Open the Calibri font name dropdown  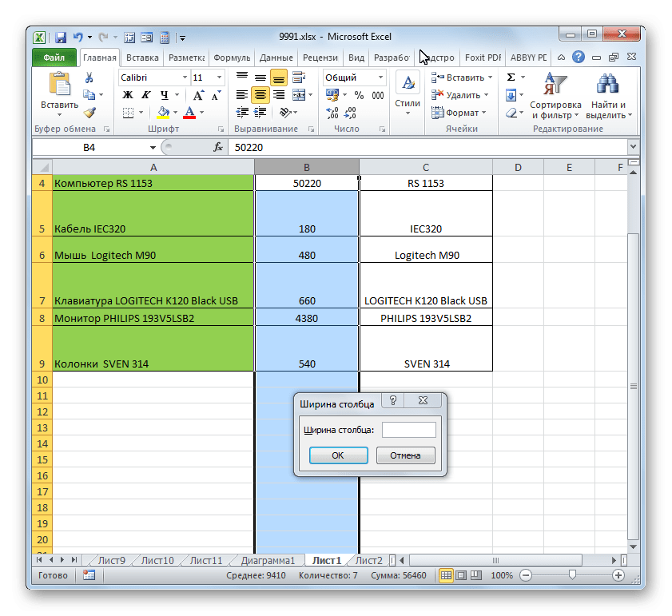tap(185, 77)
